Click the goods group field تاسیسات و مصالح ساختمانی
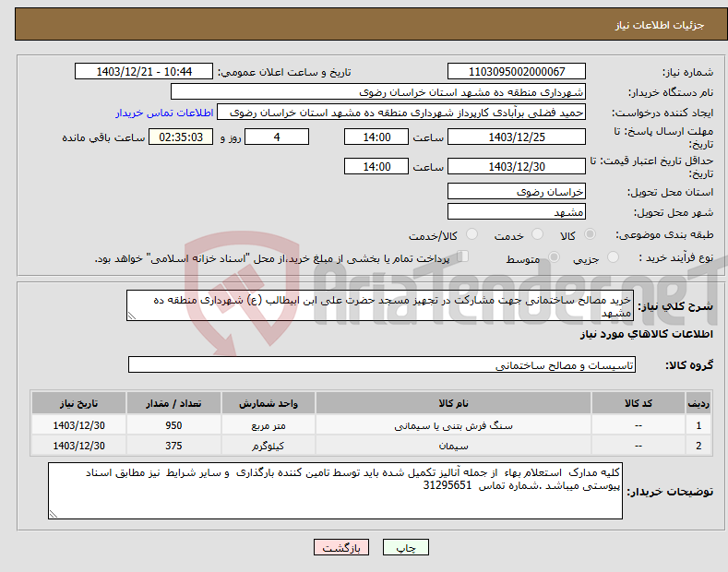 pyautogui.click(x=382, y=365)
